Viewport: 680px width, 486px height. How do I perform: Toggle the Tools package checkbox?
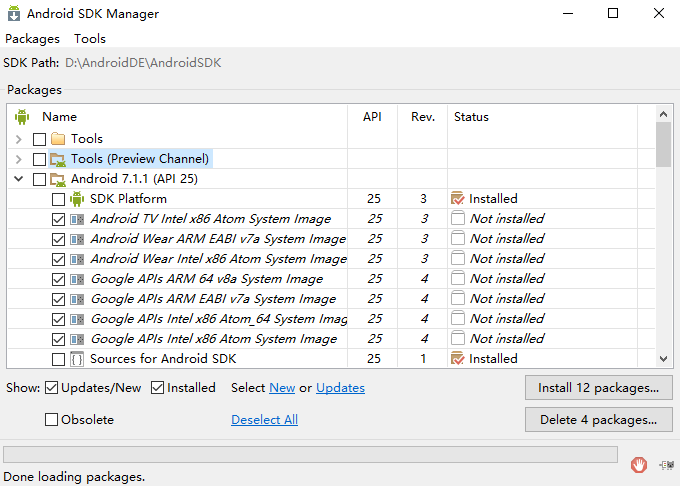pyautogui.click(x=39, y=139)
